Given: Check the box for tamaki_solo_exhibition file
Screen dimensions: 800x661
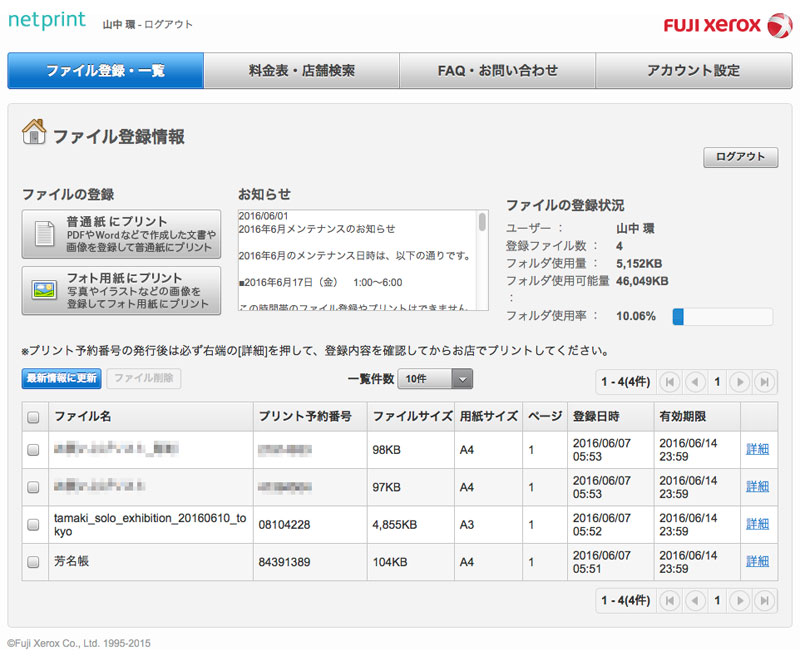Looking at the screenshot, I should point(33,524).
